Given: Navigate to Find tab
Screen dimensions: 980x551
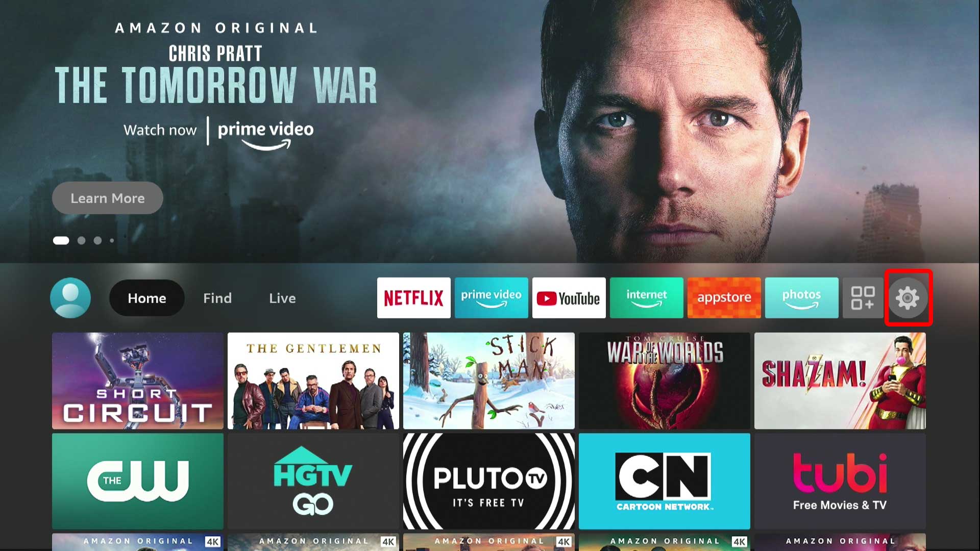Looking at the screenshot, I should pos(217,297).
